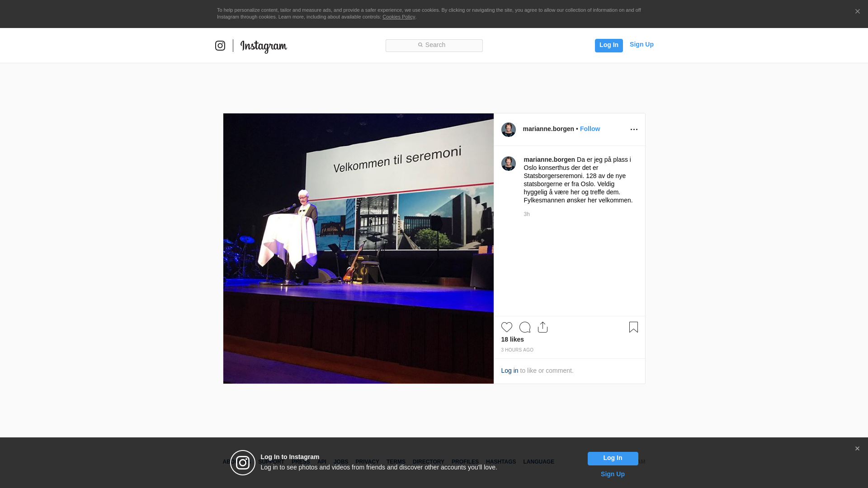Open the post options three-dot menu

(x=634, y=130)
